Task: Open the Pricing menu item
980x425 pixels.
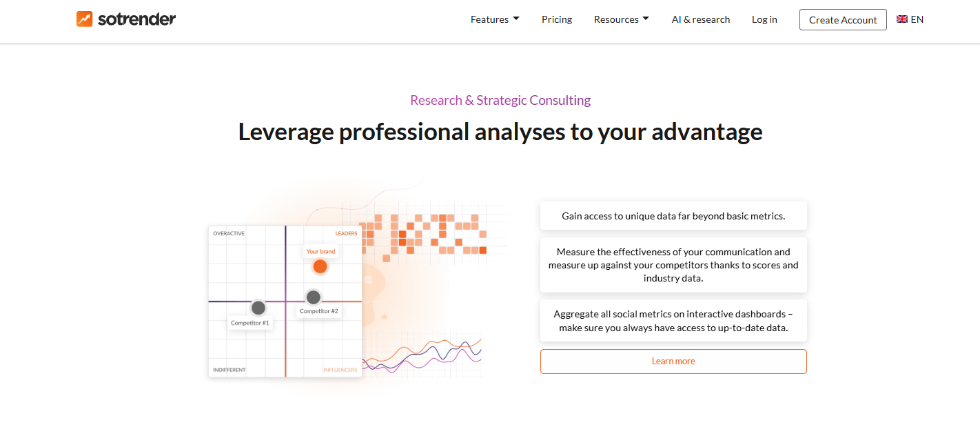Action: tap(557, 19)
